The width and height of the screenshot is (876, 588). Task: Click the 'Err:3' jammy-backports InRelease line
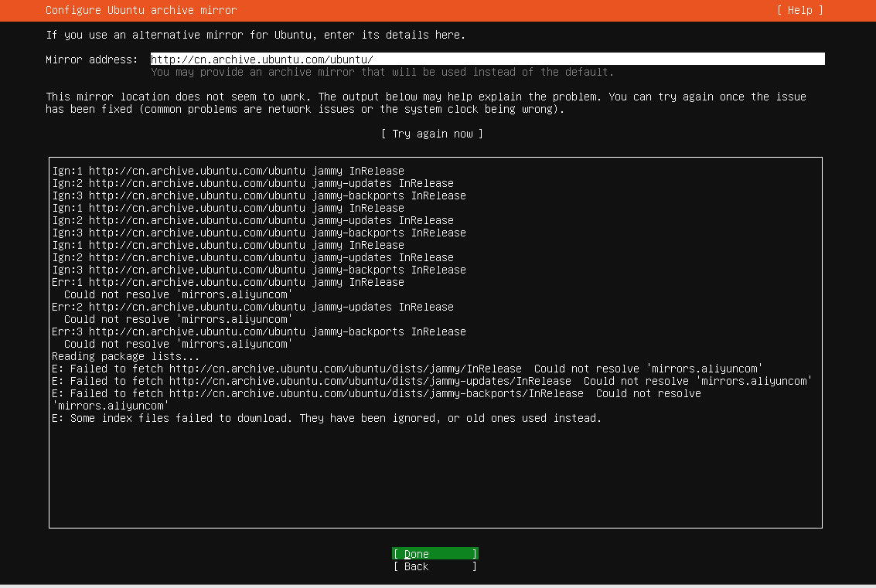259,331
